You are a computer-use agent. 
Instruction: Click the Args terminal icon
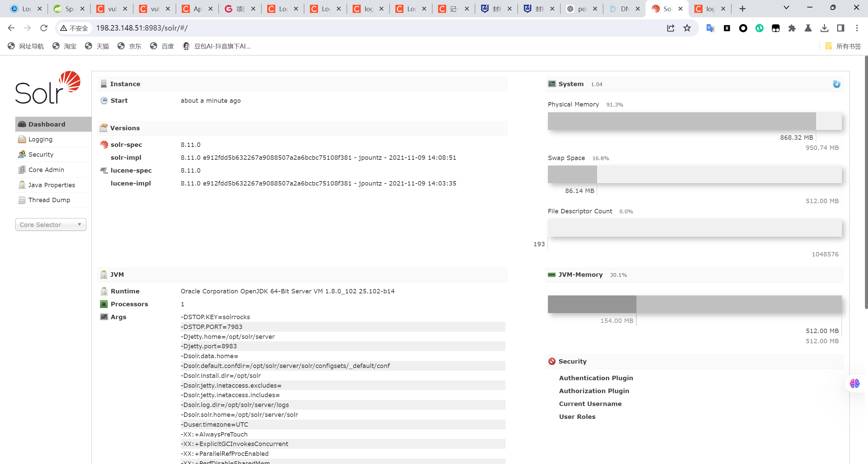click(x=104, y=317)
